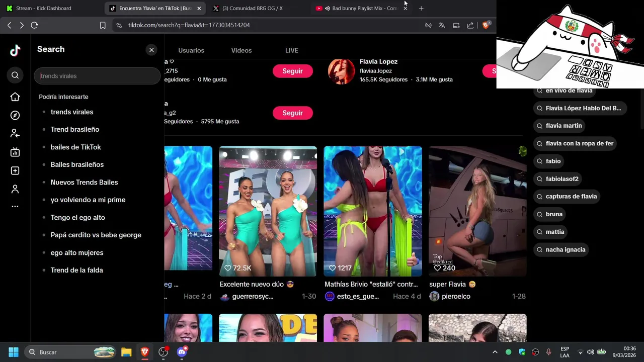The image size is (644, 362).
Task: Open a new browser tab
Action: tap(421, 8)
